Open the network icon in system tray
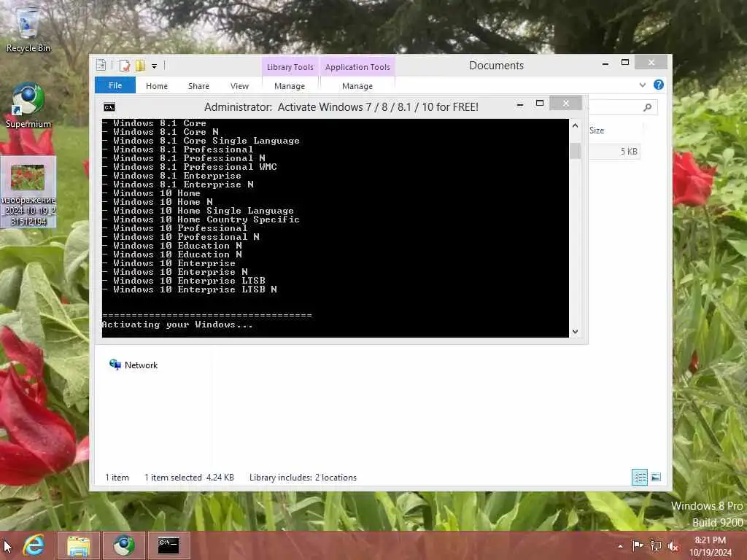Image resolution: width=747 pixels, height=560 pixels. [656, 546]
